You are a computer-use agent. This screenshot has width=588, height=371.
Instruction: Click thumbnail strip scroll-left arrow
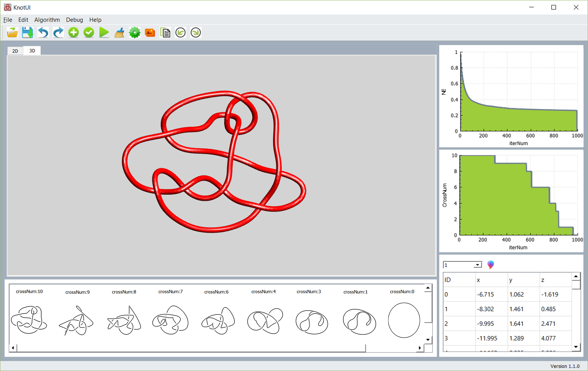(x=13, y=348)
